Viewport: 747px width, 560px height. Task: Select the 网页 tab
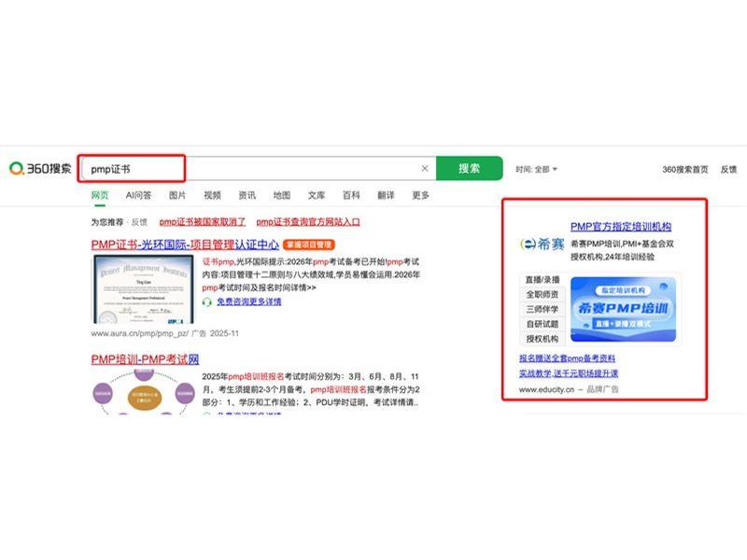[100, 195]
